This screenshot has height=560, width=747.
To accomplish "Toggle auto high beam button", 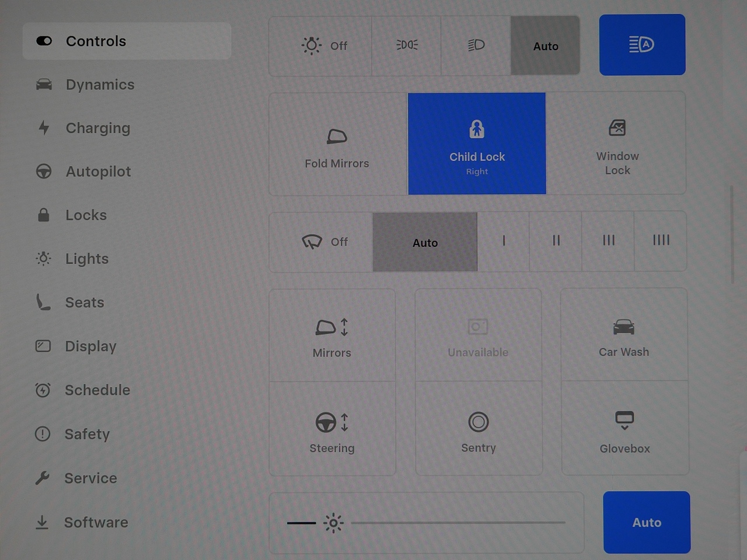I will [642, 45].
